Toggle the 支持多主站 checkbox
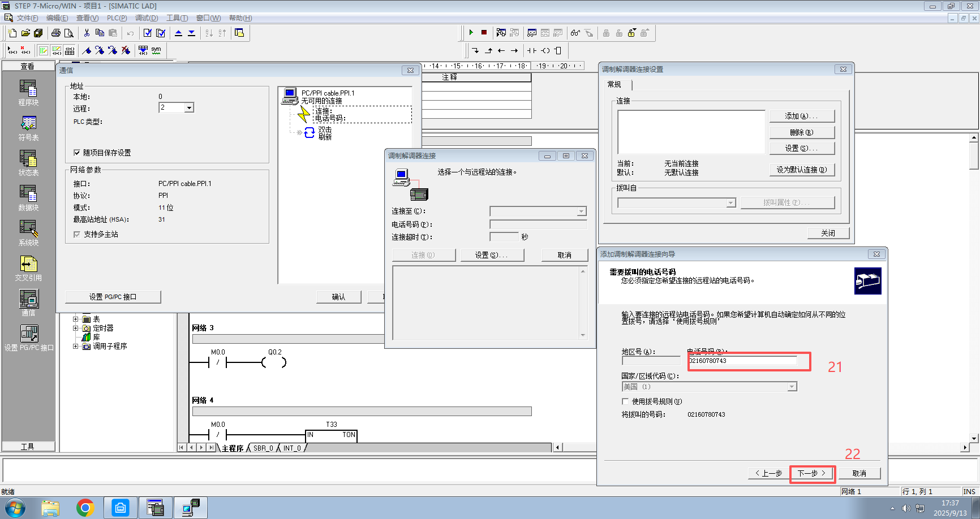The height and width of the screenshot is (519, 980). pyautogui.click(x=77, y=234)
